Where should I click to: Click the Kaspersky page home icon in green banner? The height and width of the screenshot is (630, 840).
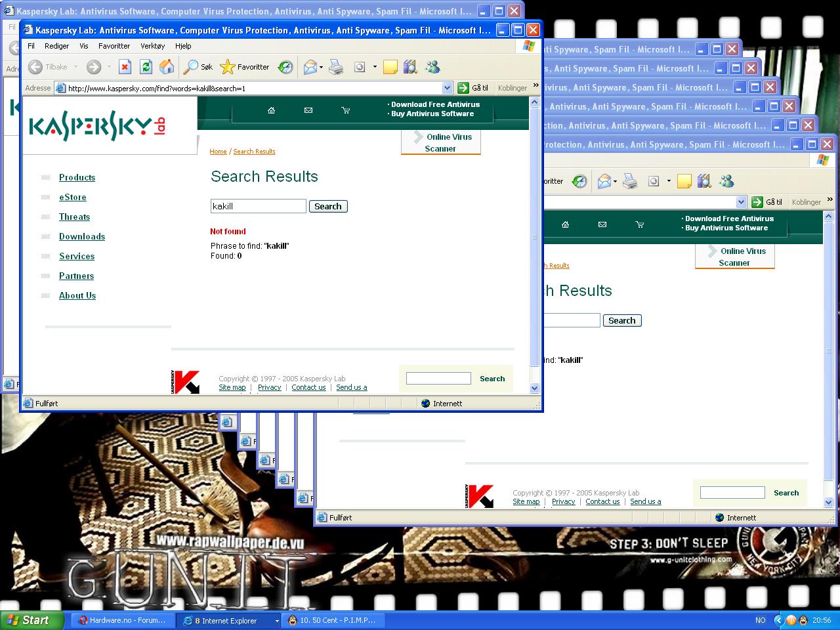pos(271,110)
